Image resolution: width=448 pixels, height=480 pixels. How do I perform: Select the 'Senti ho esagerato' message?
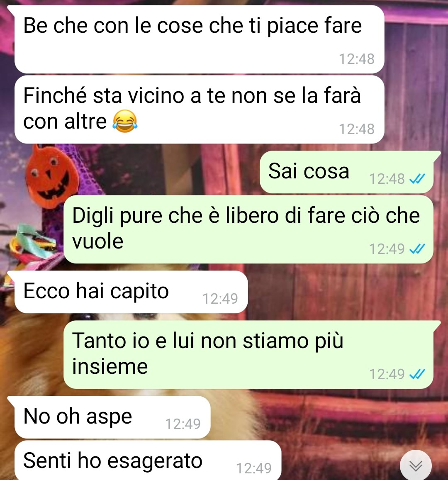(148, 461)
